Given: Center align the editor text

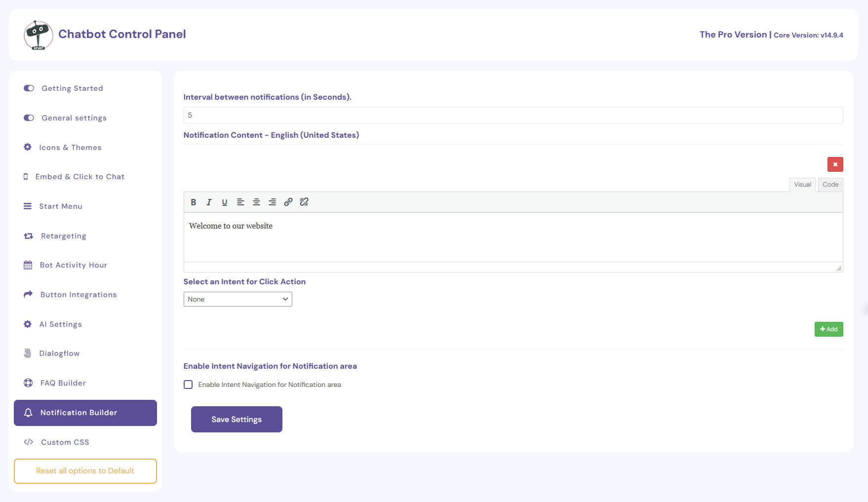Looking at the screenshot, I should click(x=256, y=202).
